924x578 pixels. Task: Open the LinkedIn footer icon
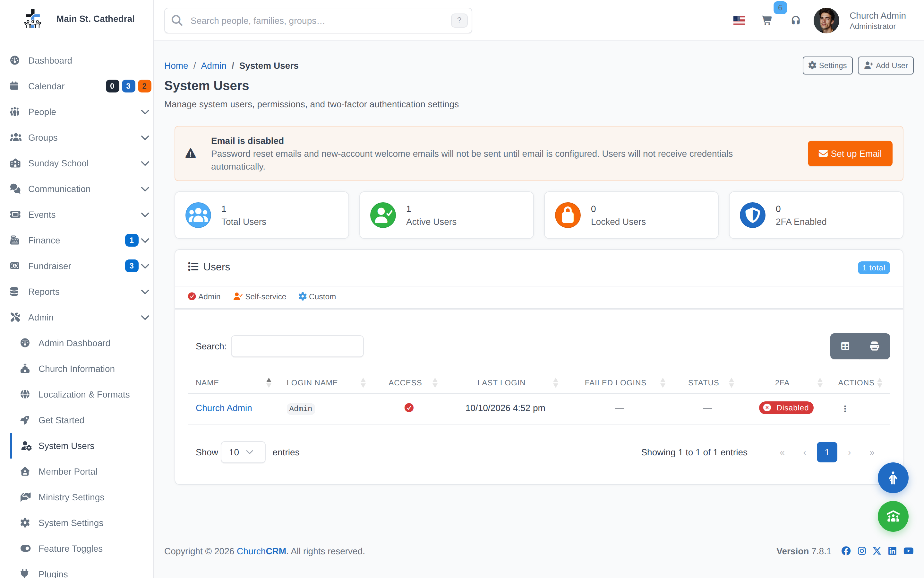point(892,551)
